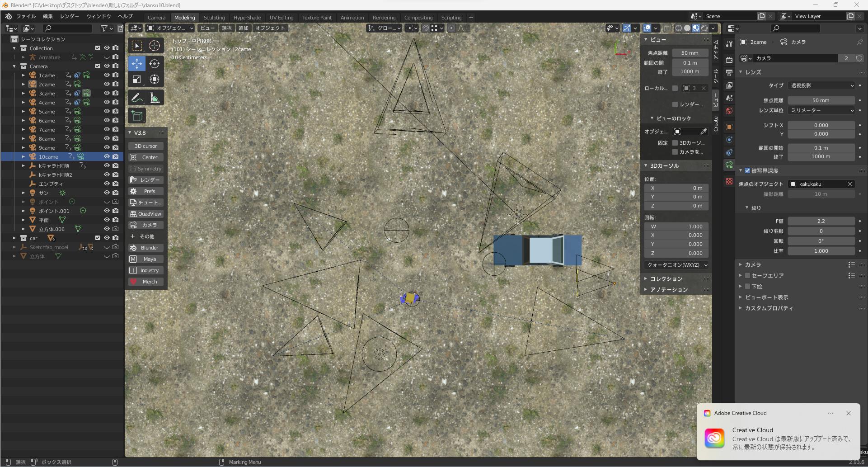
Task: Click the QuadView button
Action: 145,214
